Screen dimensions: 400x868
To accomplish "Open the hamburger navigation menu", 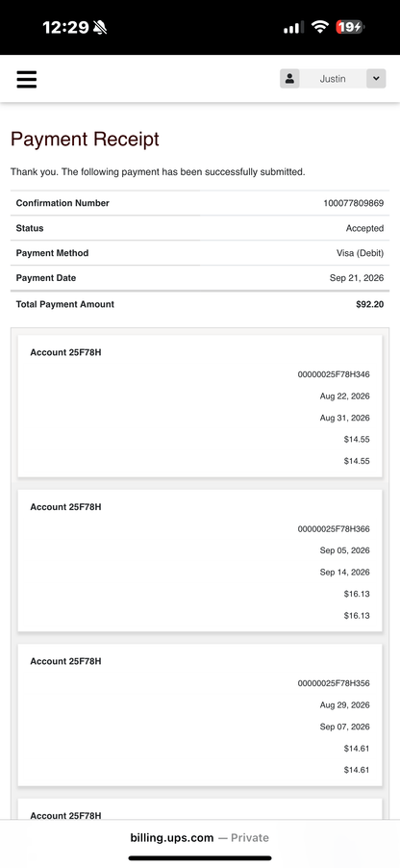I will (27, 79).
